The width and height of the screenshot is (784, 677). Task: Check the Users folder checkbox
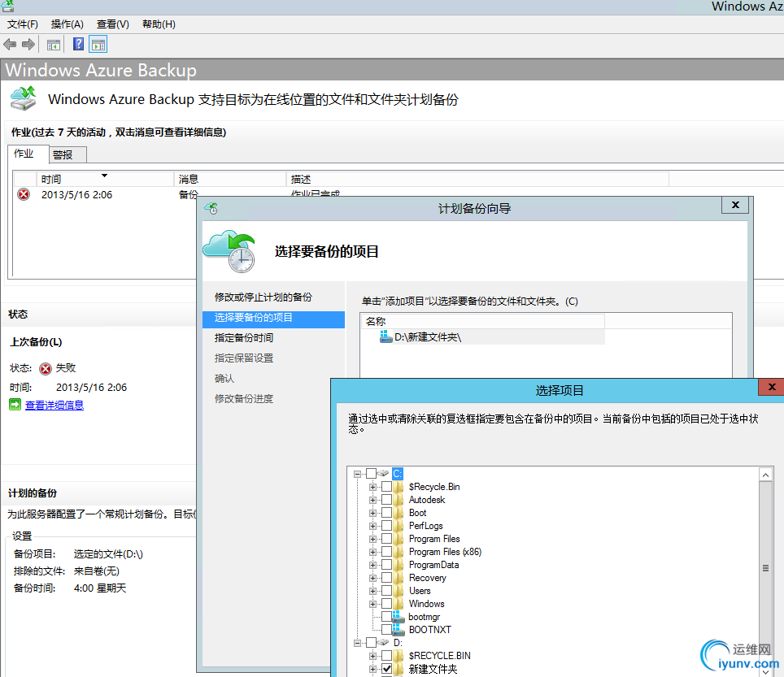point(386,591)
